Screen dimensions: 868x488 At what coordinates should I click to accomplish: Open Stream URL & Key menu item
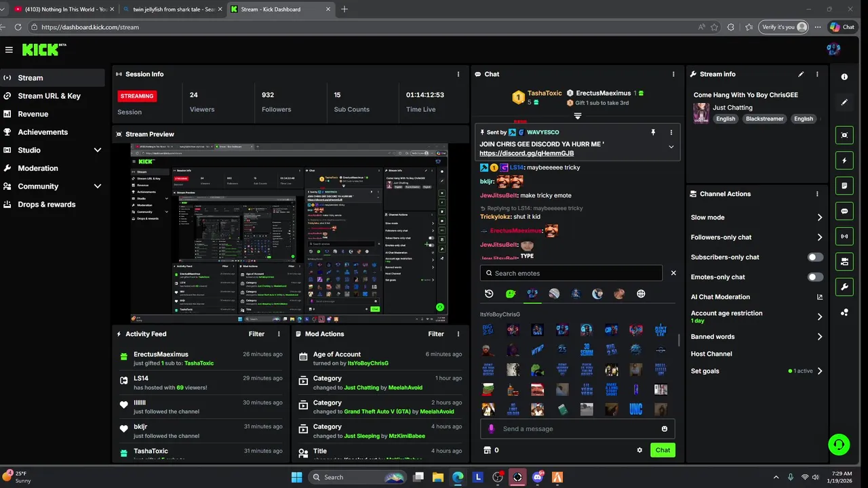pos(52,96)
